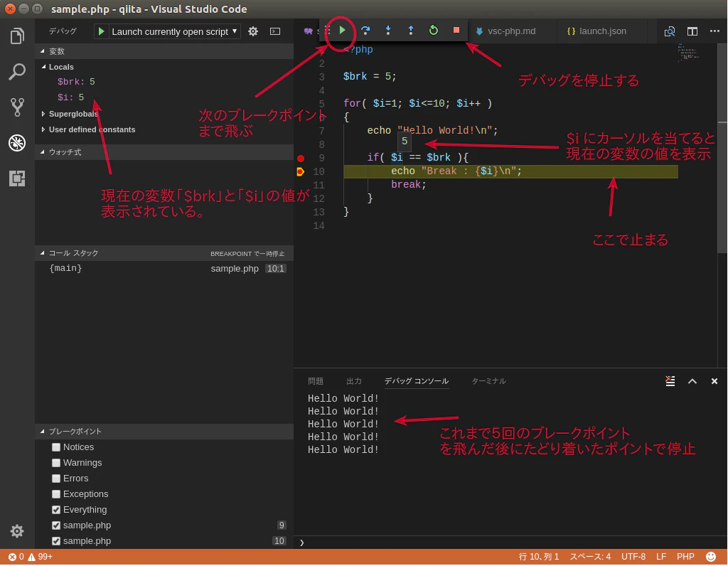Select the {main} call stack frame
This screenshot has width=728, height=566.
click(x=164, y=268)
